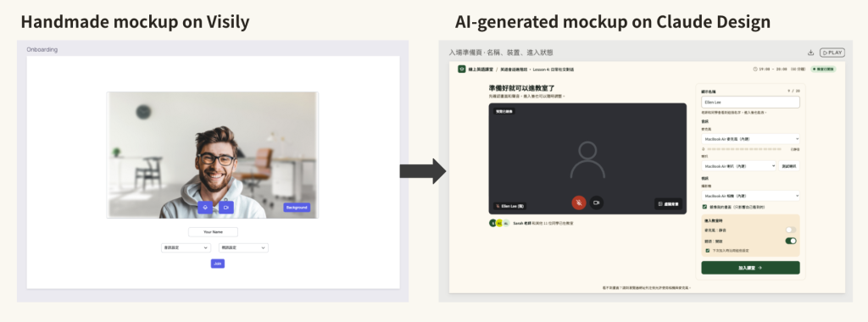This screenshot has width=868, height=322.
Task: Click the test speaker button
Action: pos(789,166)
